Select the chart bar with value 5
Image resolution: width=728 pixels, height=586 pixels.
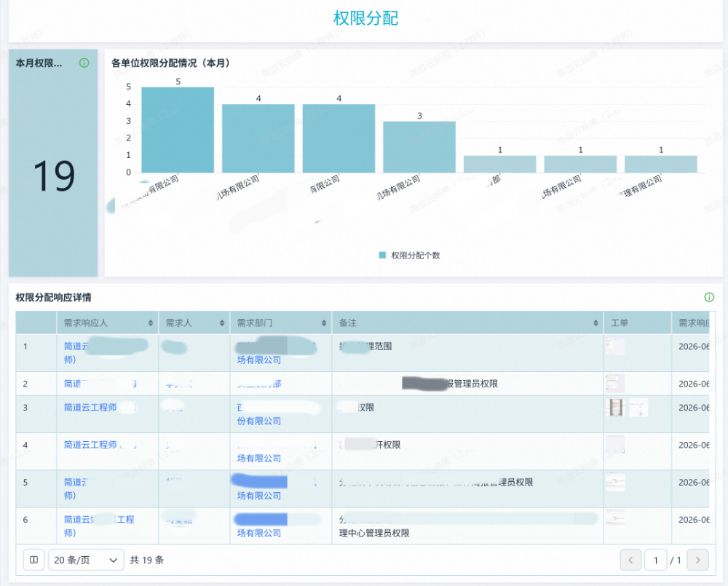pyautogui.click(x=178, y=130)
